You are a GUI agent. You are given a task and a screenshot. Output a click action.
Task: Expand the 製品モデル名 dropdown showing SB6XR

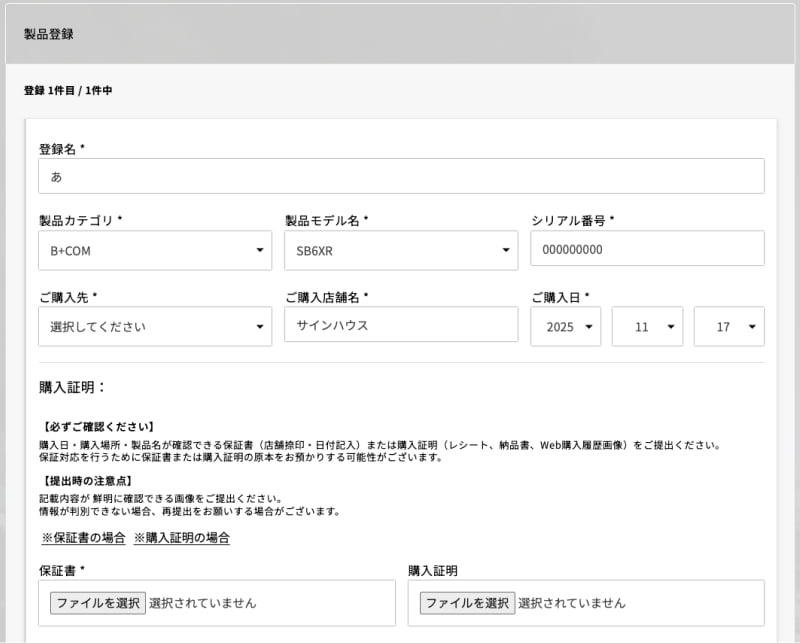pyautogui.click(x=401, y=250)
